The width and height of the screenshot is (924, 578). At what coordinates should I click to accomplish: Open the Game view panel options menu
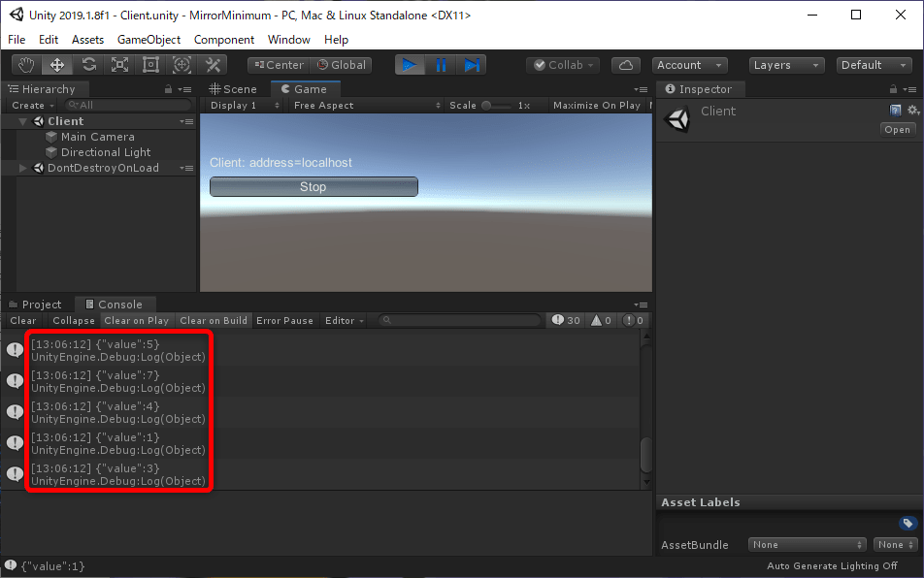click(x=641, y=89)
